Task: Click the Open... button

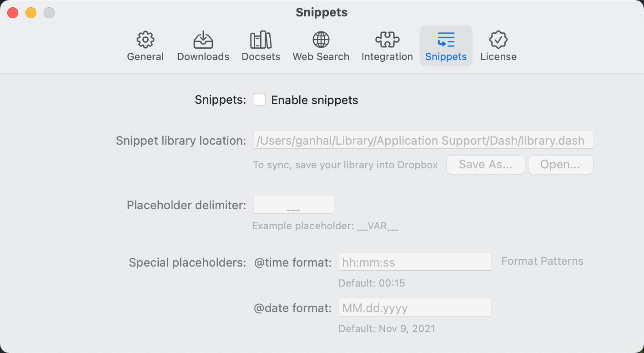Action: (x=560, y=164)
